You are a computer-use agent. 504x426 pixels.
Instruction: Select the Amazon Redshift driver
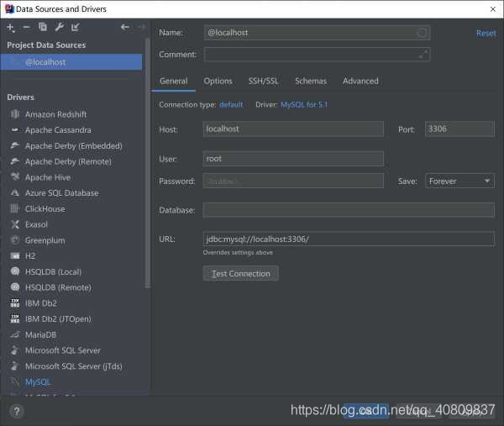55,114
